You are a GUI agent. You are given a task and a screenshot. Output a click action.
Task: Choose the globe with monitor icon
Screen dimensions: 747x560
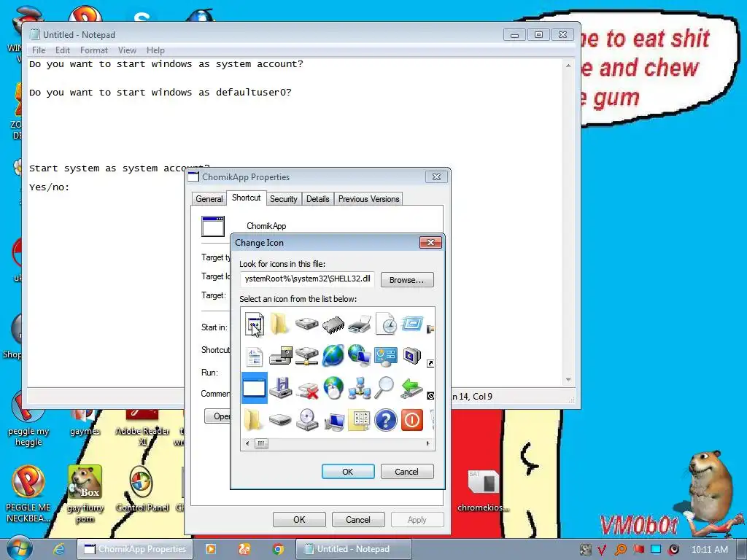pos(360,356)
